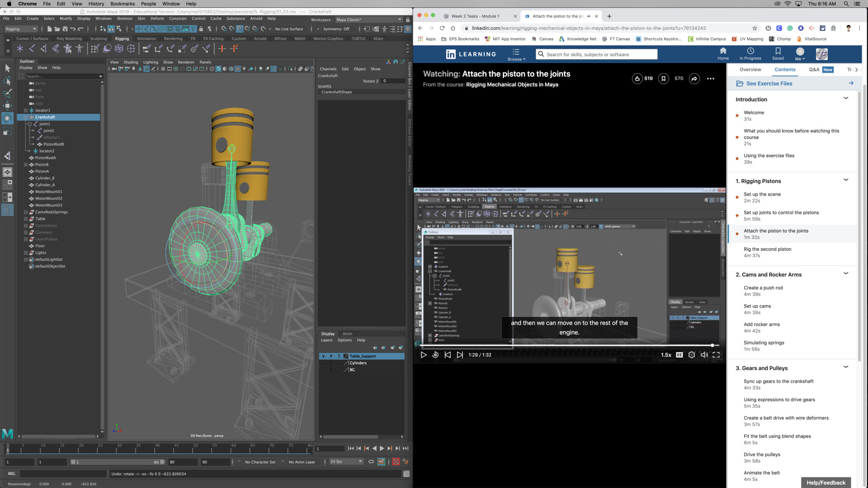Toggle visibility V for Table_Support layer
The image size is (868, 488).
pos(323,357)
